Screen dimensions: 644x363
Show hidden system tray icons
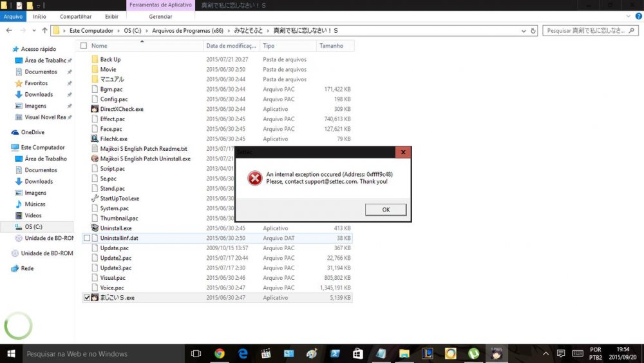coord(546,353)
